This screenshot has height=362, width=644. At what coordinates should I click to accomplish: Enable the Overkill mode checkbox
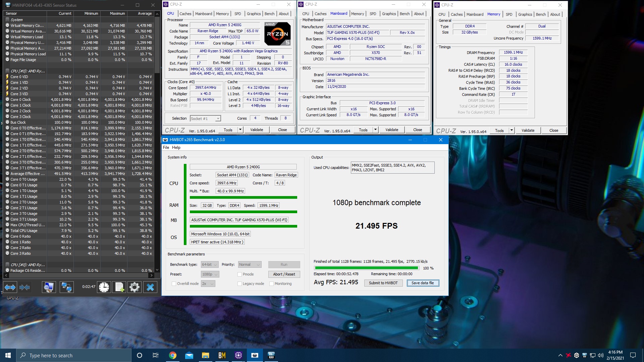click(x=174, y=284)
